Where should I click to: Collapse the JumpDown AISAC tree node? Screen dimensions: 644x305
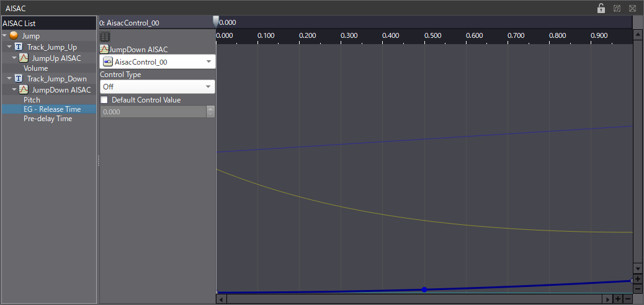tap(14, 89)
